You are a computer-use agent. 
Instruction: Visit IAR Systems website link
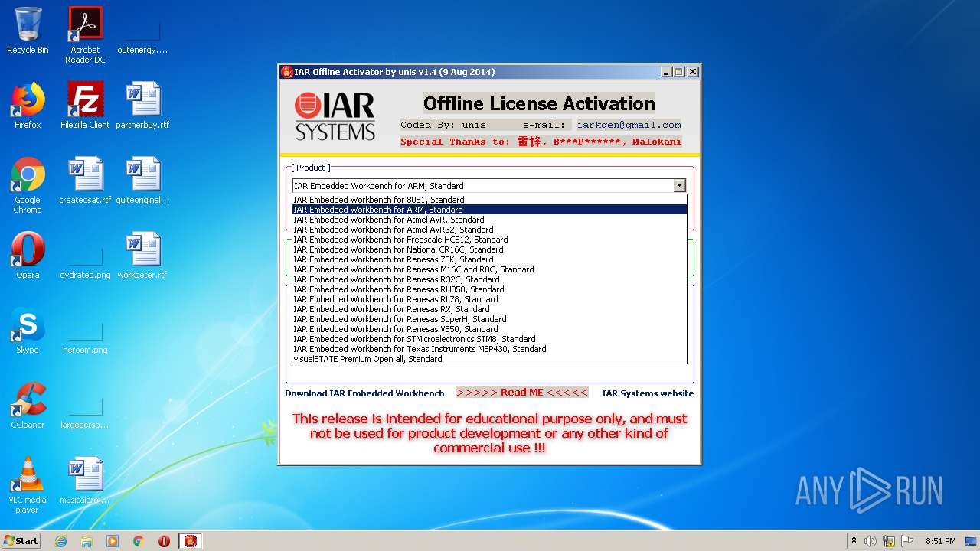[x=648, y=393]
